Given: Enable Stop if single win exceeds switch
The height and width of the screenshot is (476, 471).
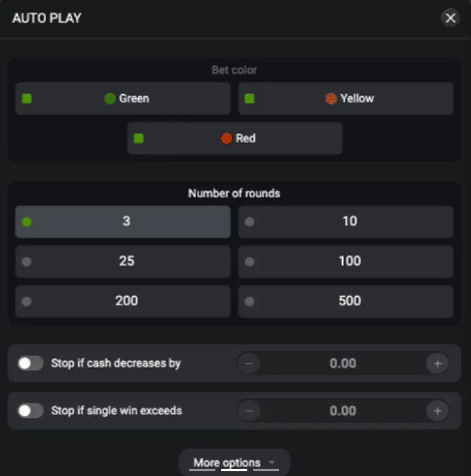Looking at the screenshot, I should pos(30,411).
